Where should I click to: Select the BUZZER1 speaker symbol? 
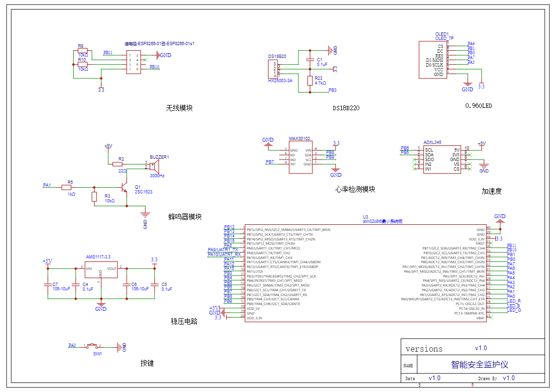pos(154,166)
